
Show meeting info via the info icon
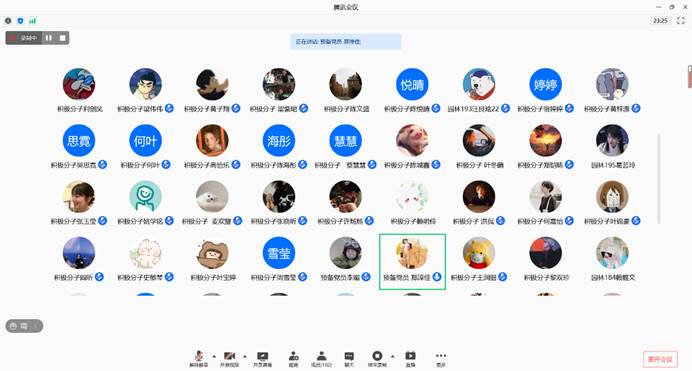click(8, 21)
